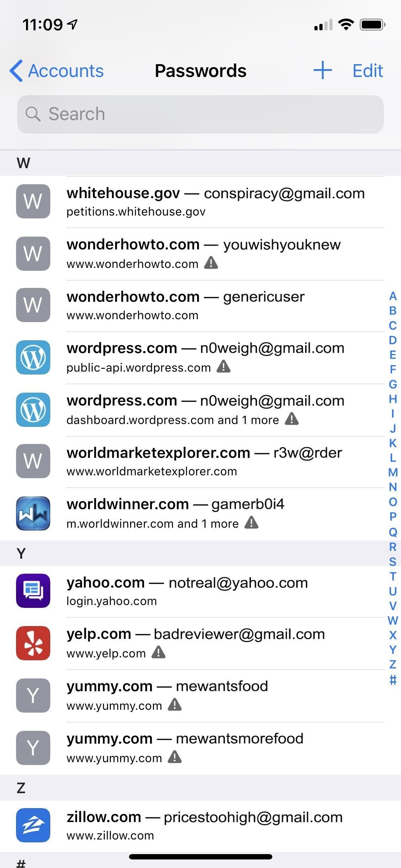Tap warning triangle beside www.yelp.com
Image resolution: width=401 pixels, height=868 pixels.
[159, 652]
